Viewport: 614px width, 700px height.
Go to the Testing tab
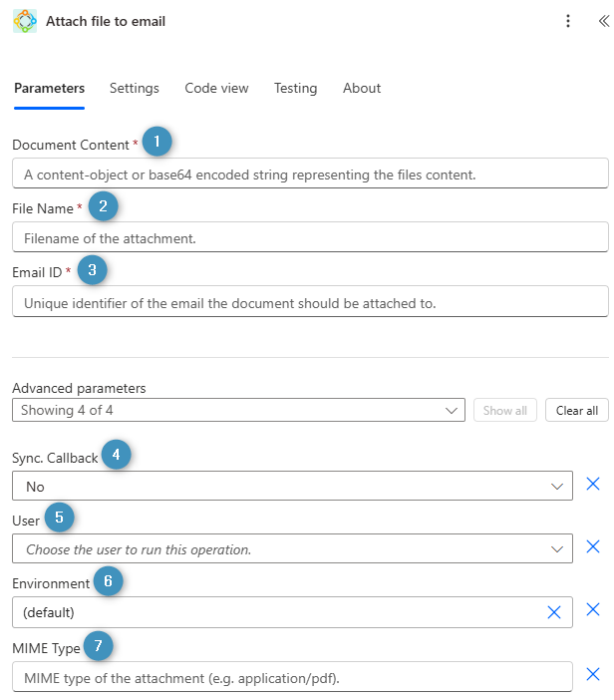click(296, 88)
